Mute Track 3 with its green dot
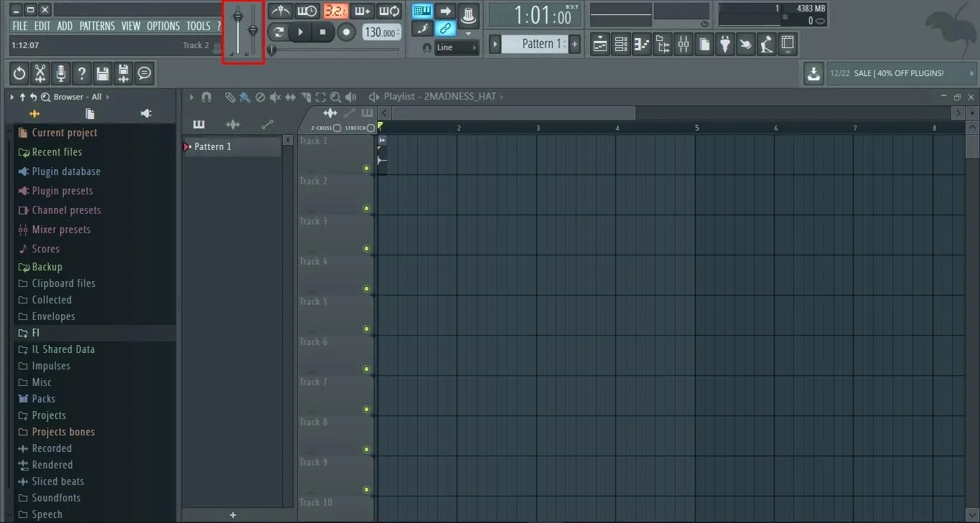Viewport: 980px width, 523px height. [366, 248]
